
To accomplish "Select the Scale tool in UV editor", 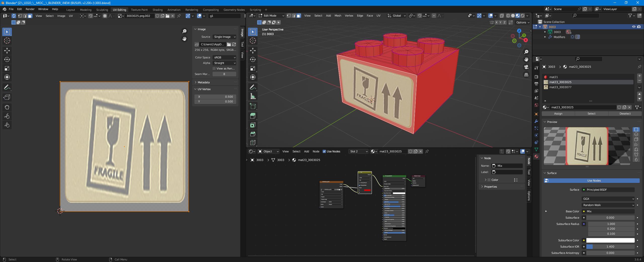I will pos(7,68).
